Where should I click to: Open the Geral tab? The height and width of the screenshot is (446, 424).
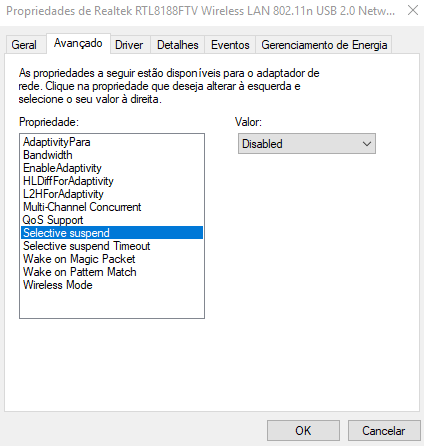(24, 45)
